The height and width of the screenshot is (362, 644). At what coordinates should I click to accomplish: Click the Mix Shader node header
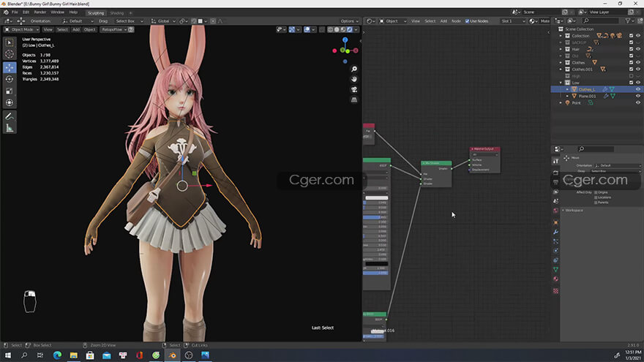point(436,163)
